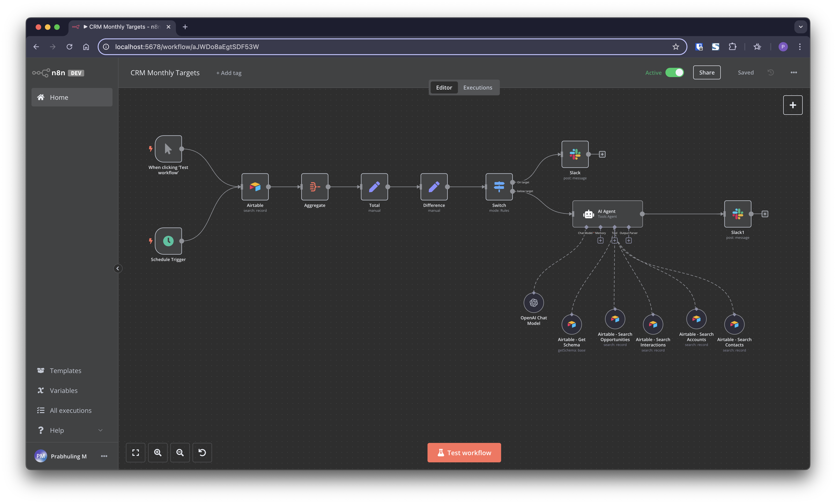The image size is (836, 504).
Task: Close the CRM Monthly Targets browser tab
Action: [168, 27]
